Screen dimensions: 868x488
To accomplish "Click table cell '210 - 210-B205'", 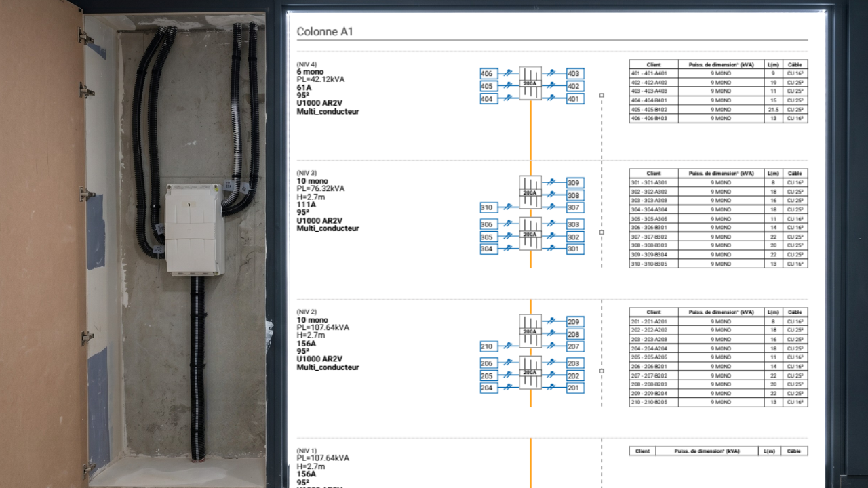I will coord(654,403).
